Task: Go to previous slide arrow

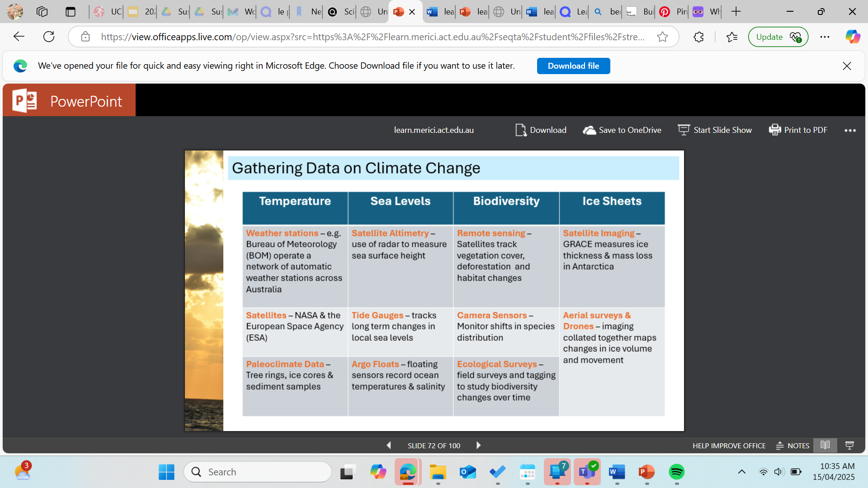Action: pyautogui.click(x=389, y=446)
